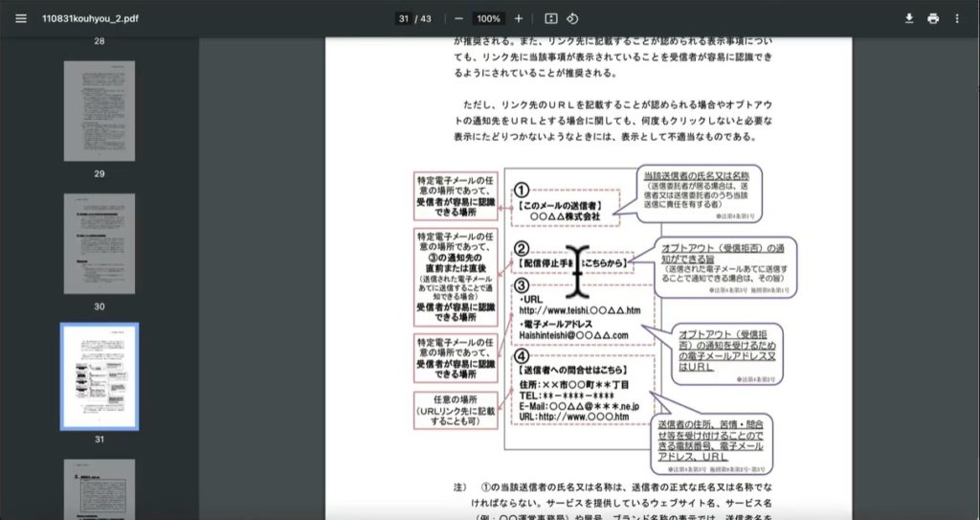
Task: Click the fit to page icon
Action: click(x=551, y=18)
